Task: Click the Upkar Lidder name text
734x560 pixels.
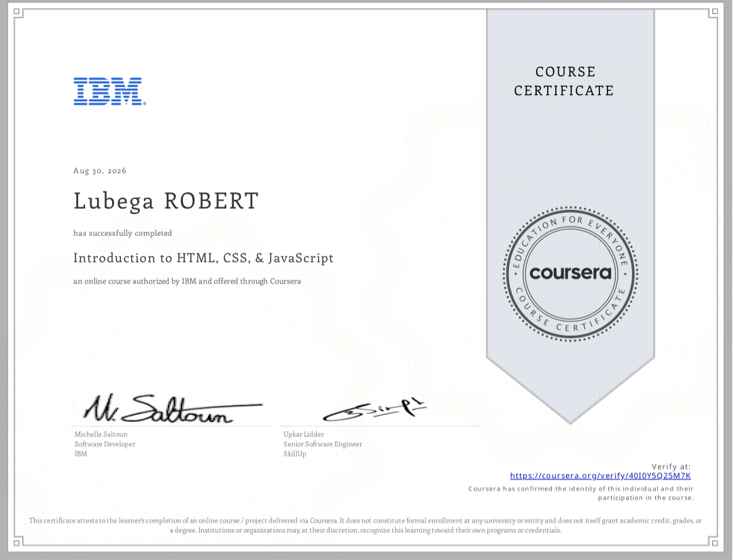Action: click(x=304, y=434)
